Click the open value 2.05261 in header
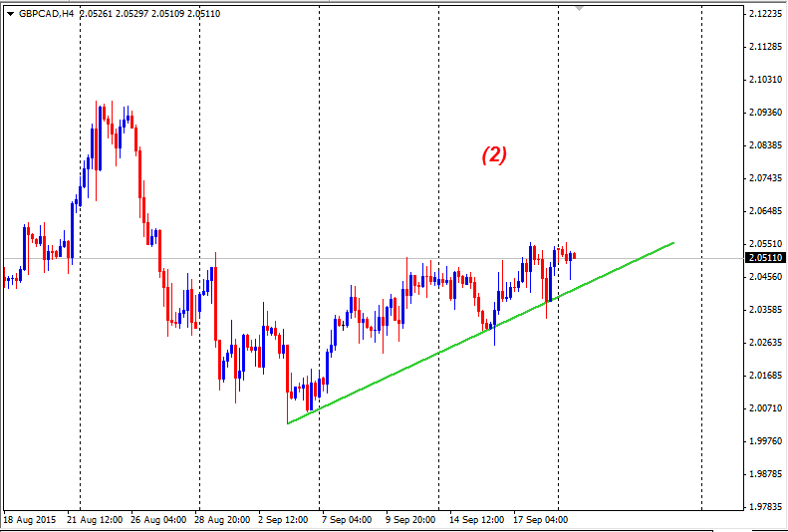The image size is (788, 532). pyautogui.click(x=96, y=14)
